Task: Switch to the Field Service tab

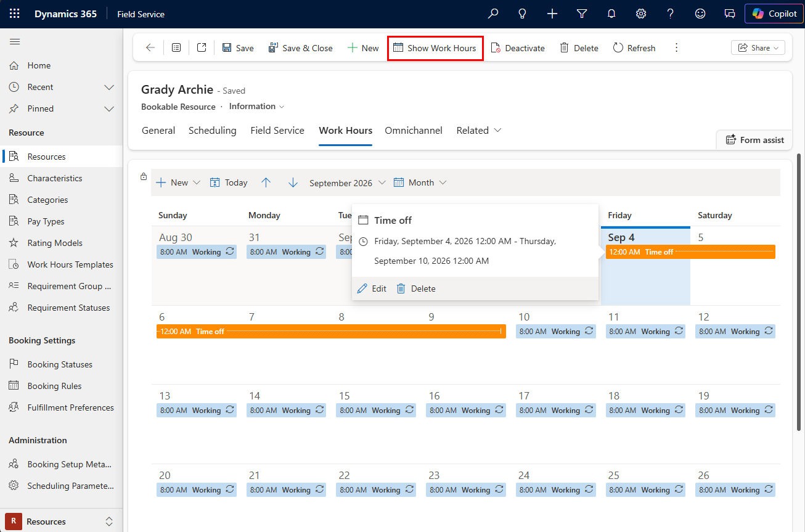Action: 277,130
